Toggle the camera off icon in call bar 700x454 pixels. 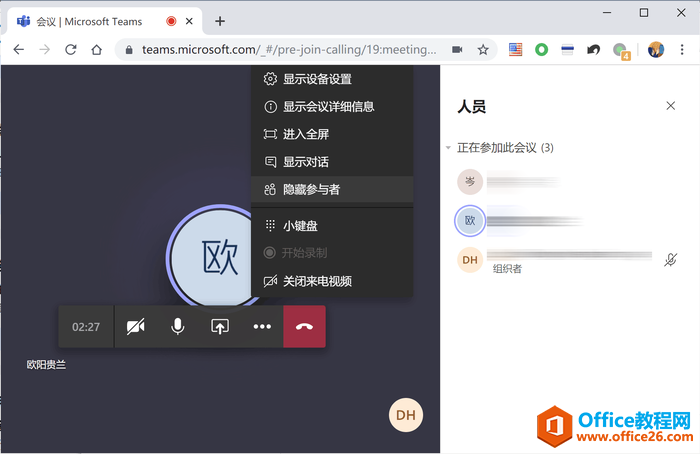tap(135, 327)
